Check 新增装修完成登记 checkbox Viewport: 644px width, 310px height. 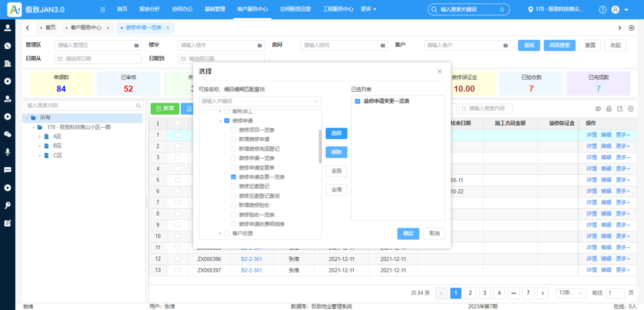point(233,149)
